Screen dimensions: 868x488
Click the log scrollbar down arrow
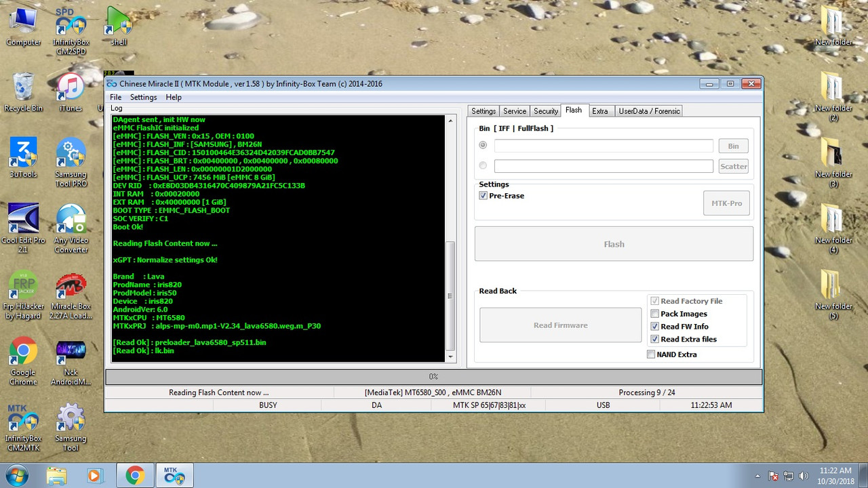tap(450, 357)
